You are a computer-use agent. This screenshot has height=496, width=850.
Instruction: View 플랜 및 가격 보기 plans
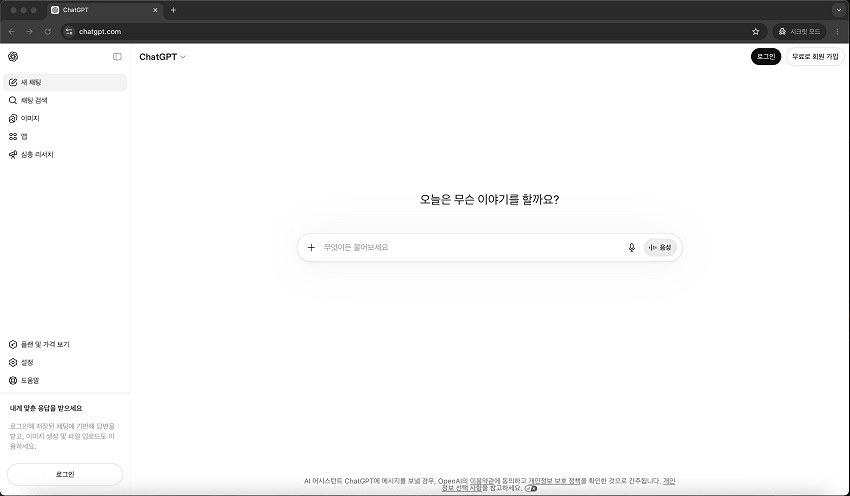click(x=65, y=344)
